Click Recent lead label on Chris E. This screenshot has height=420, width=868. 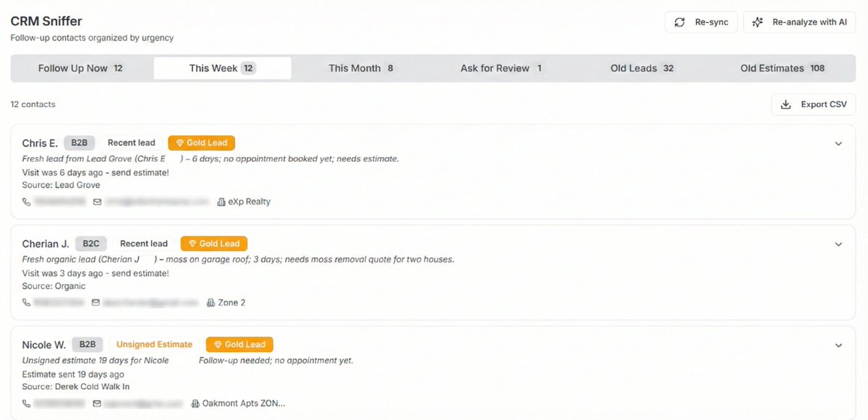tap(132, 143)
